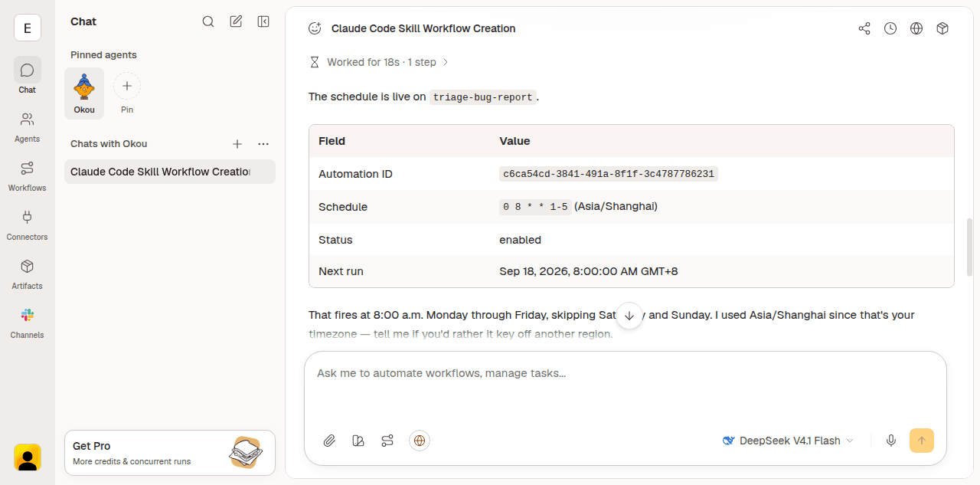Search chats with the magnifier icon
980x485 pixels.
click(208, 21)
